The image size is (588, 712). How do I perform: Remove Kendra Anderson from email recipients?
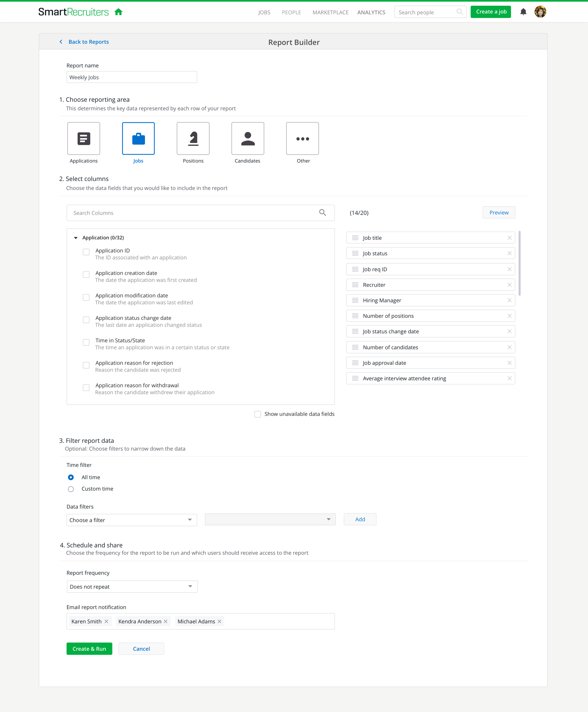pos(166,621)
